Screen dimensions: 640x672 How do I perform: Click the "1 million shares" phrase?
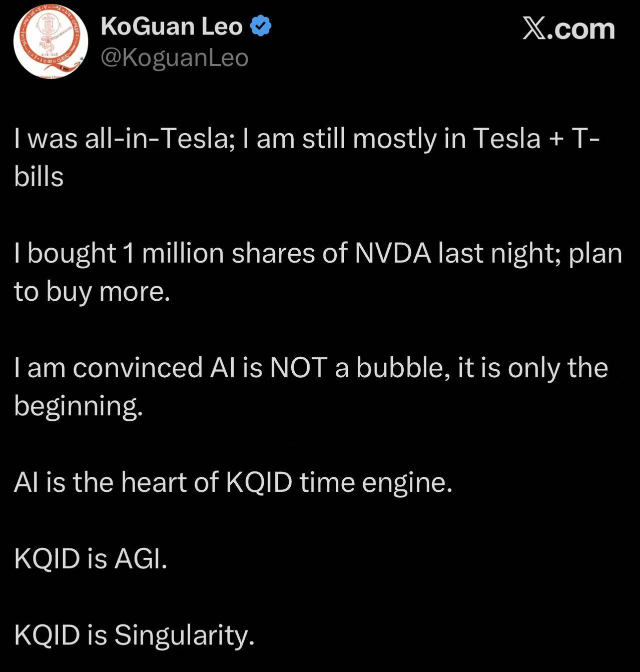point(220,253)
